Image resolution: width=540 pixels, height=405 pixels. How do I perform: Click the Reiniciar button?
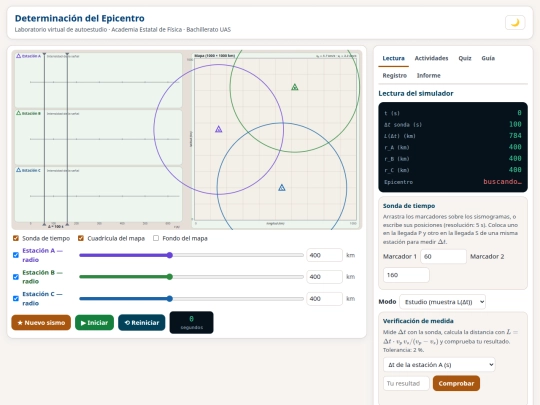142,323
